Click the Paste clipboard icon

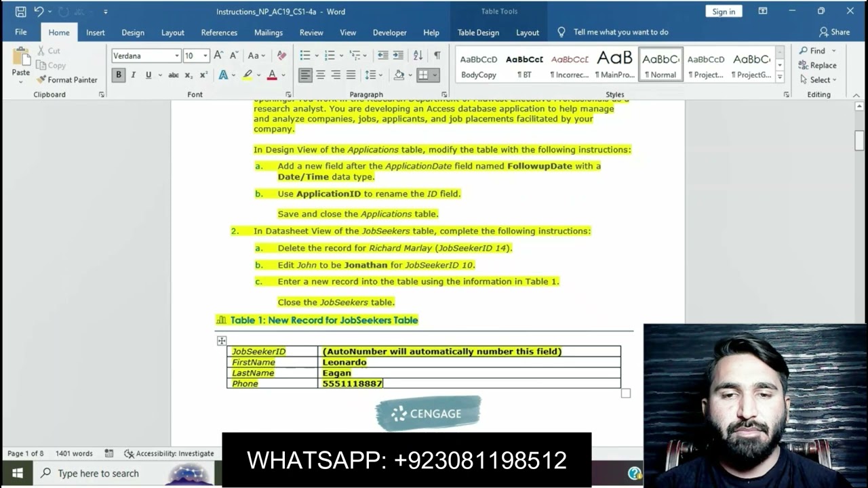(x=21, y=57)
